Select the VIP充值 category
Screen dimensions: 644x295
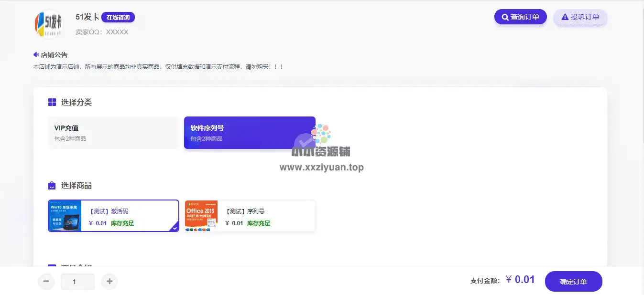114,133
